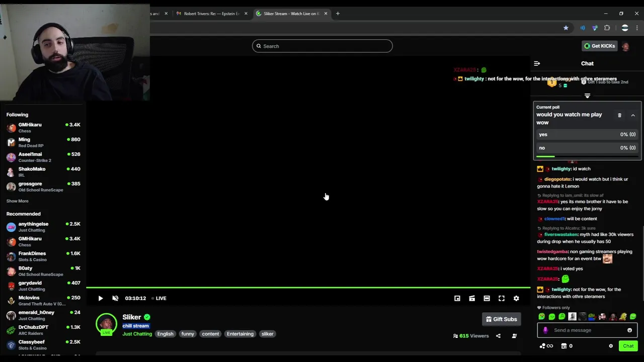644x362 pixels.
Task: Open Aseel1mai Counter-Strike 2 channel
Action: 43,157
